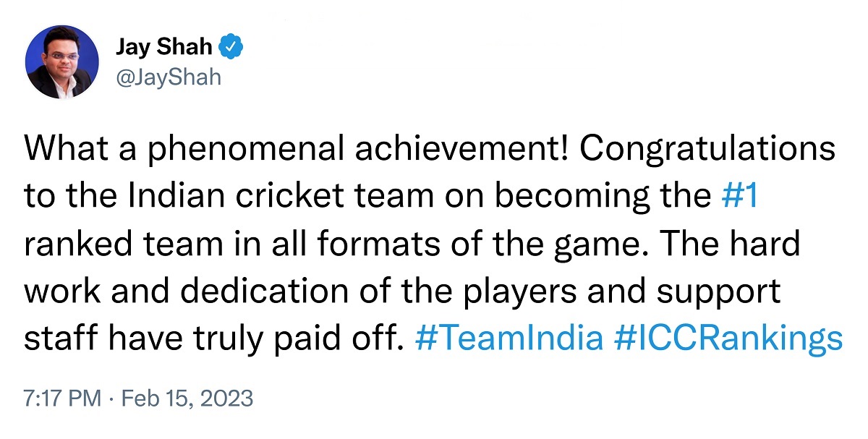Open the #TeamIndia hashtag
This screenshot has height=439, width=868.
point(509,338)
